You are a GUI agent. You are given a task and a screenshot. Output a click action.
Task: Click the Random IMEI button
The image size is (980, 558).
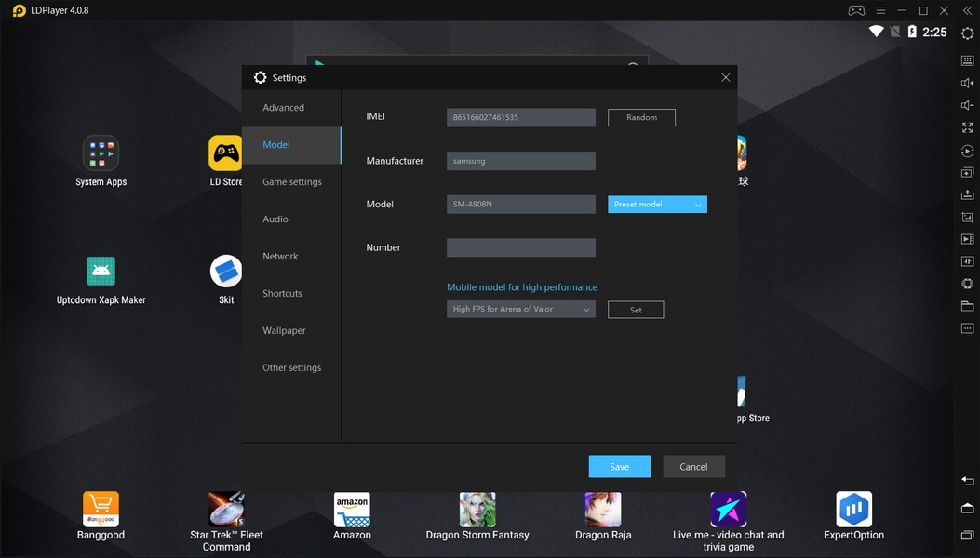click(x=641, y=118)
